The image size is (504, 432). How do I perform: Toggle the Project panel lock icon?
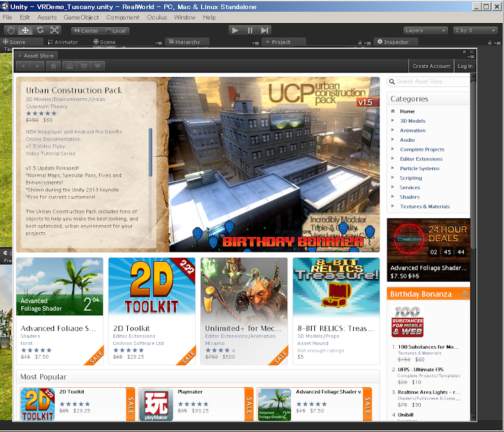360,42
